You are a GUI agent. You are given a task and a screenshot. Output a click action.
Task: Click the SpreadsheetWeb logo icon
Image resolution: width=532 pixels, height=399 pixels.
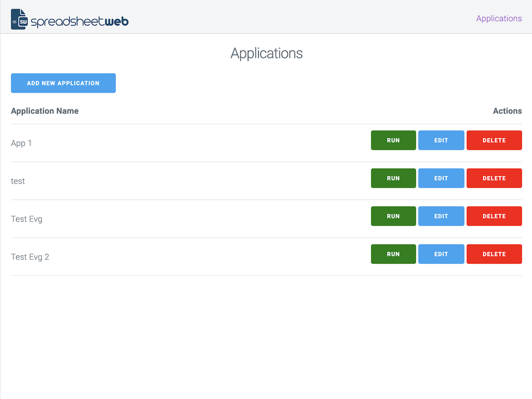pyautogui.click(x=19, y=19)
